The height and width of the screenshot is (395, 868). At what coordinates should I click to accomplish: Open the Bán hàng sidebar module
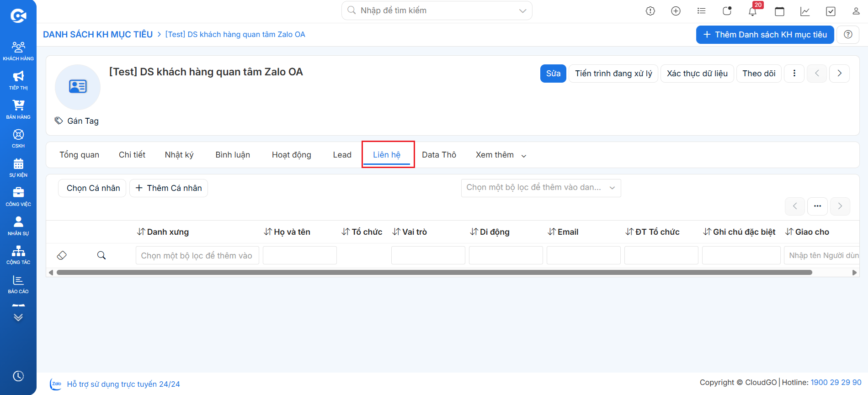18,109
